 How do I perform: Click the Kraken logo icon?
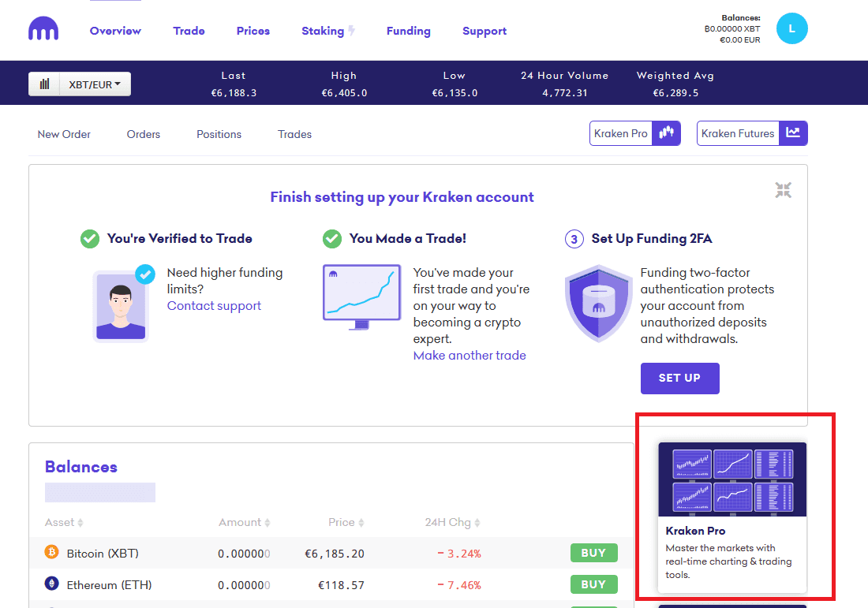pos(43,30)
